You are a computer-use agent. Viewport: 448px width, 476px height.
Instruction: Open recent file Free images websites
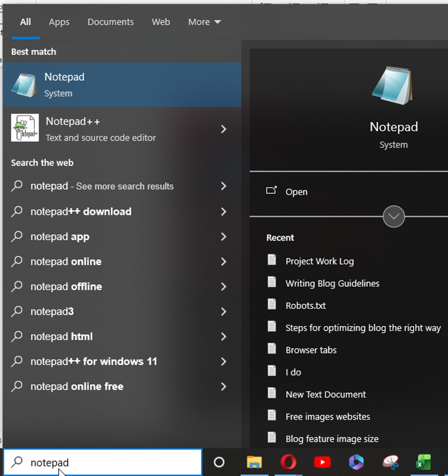pyautogui.click(x=328, y=416)
